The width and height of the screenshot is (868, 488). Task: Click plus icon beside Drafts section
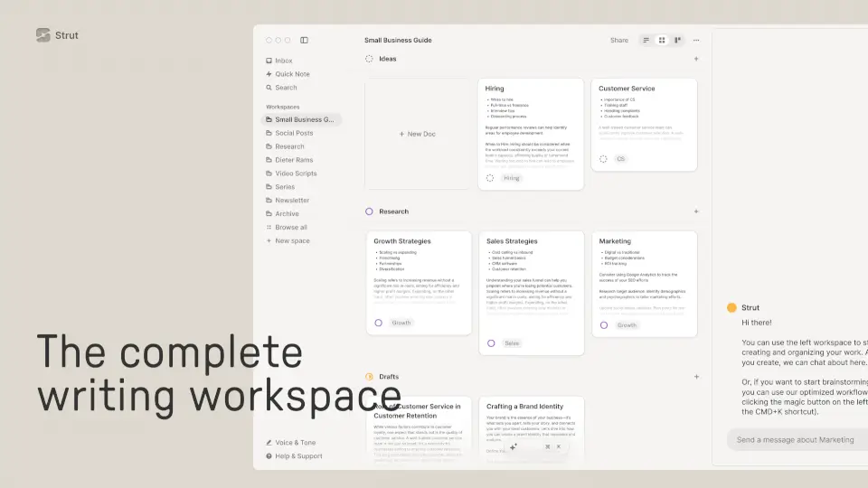point(696,377)
